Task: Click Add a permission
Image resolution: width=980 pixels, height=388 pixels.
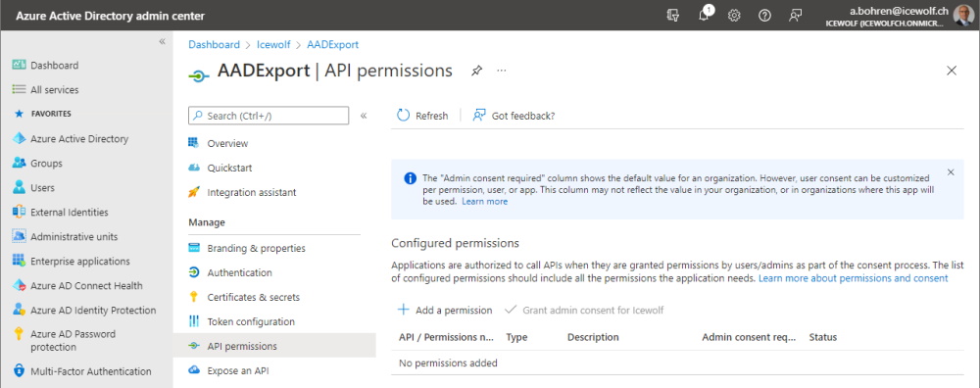Action: pyautogui.click(x=445, y=310)
